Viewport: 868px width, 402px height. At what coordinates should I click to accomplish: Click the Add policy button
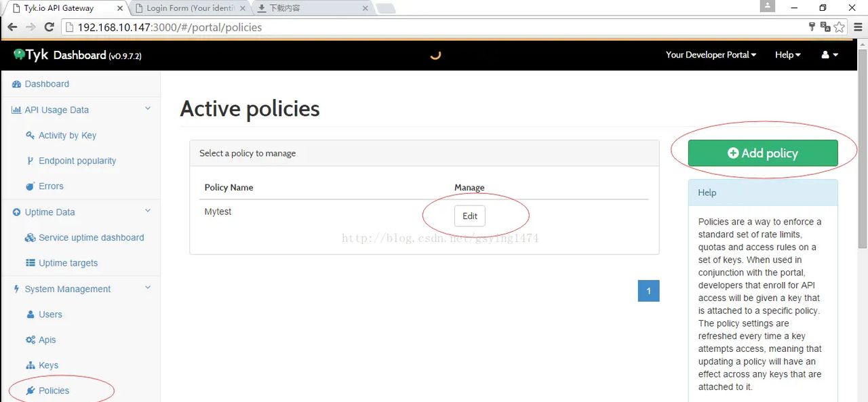763,153
